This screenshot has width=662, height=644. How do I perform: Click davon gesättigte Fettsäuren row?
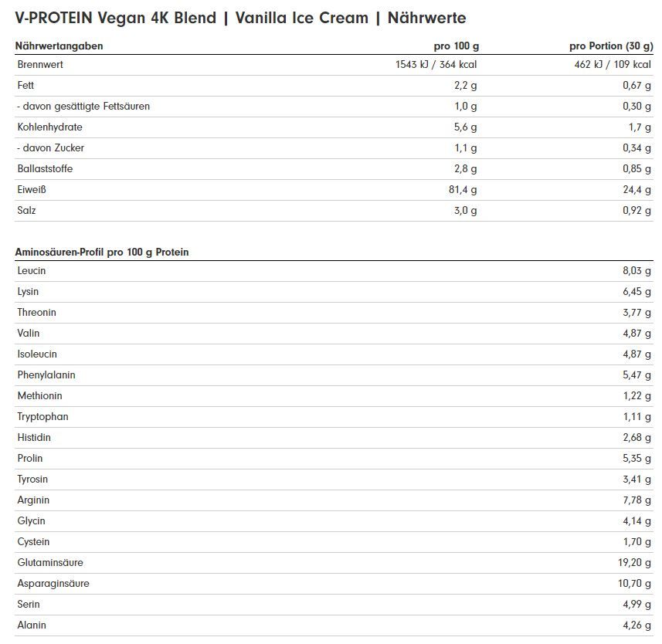click(x=334, y=107)
